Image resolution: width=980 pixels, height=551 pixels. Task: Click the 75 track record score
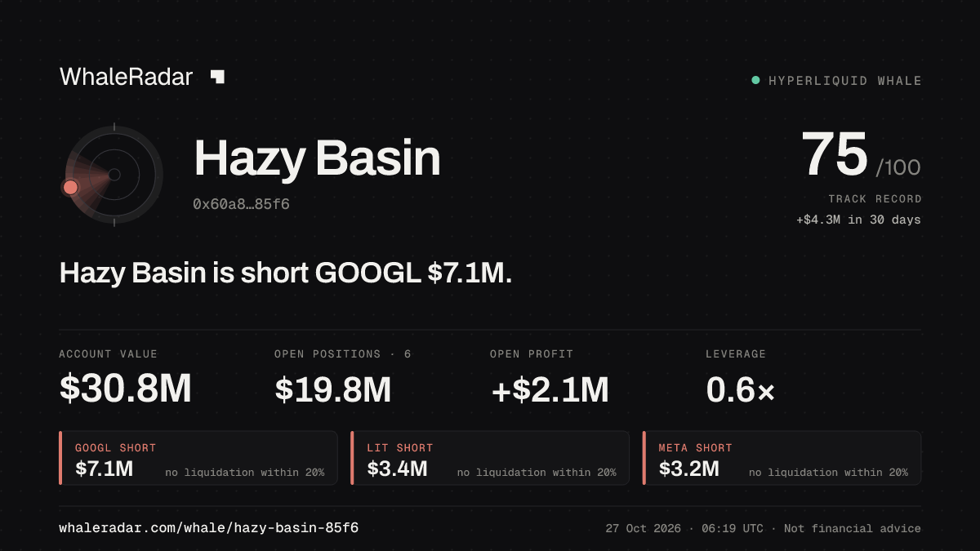[834, 154]
